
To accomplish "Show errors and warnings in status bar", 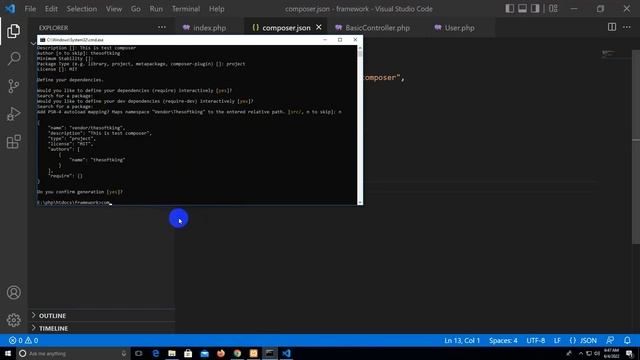I will pyautogui.click(x=23, y=340).
